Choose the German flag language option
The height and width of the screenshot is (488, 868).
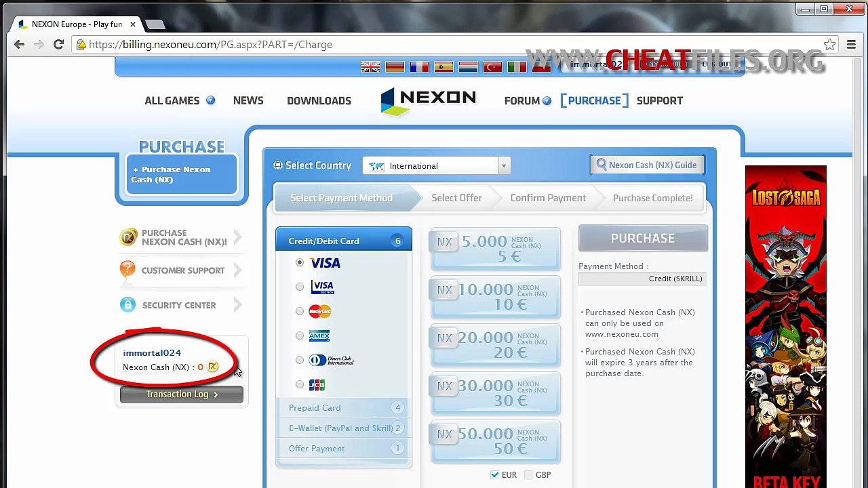(x=395, y=66)
